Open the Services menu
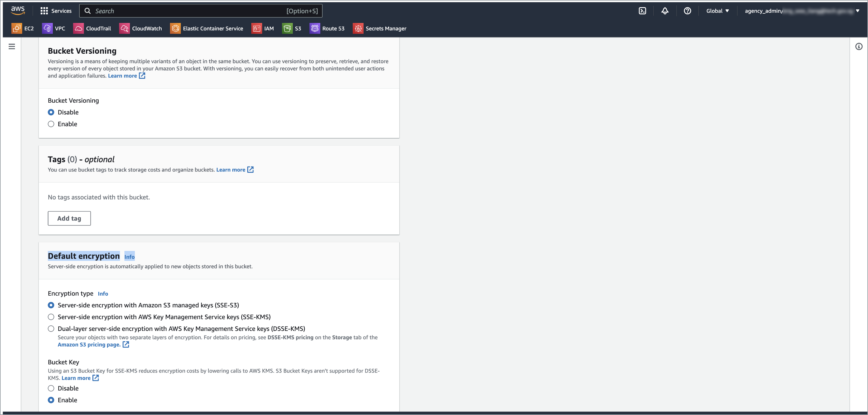868x415 pixels. click(x=56, y=11)
